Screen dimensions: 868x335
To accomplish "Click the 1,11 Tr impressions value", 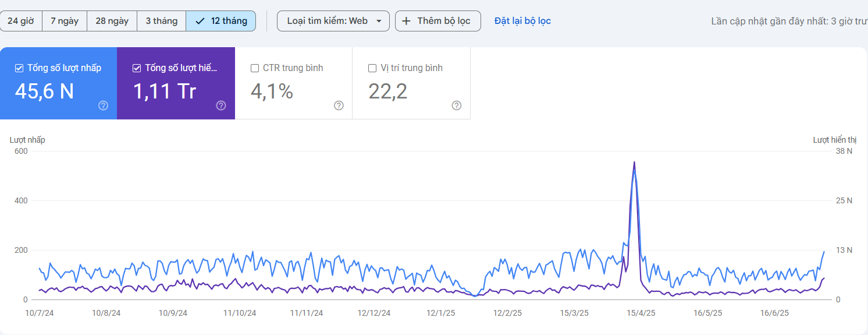I will click(165, 91).
